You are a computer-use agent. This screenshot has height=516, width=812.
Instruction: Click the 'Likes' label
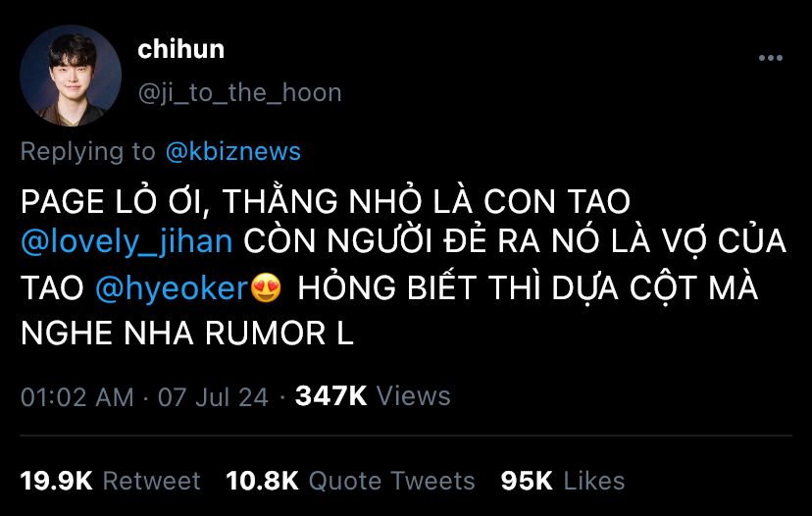point(594,481)
